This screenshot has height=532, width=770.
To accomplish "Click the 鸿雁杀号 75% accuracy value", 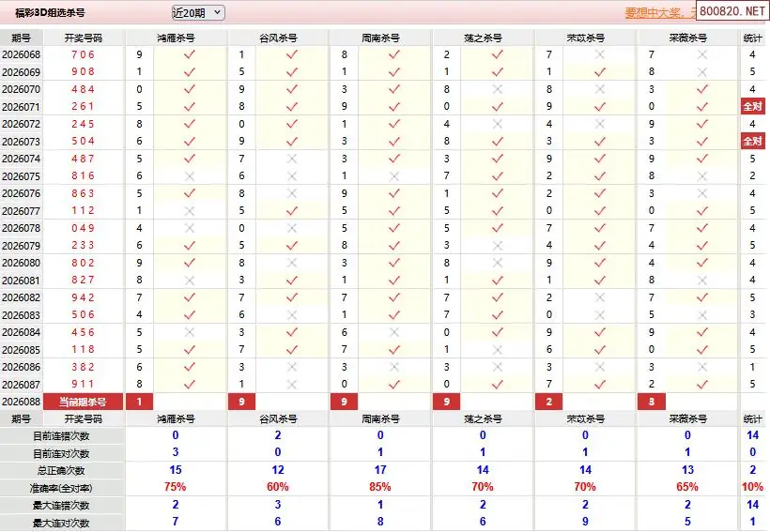I will point(176,488).
